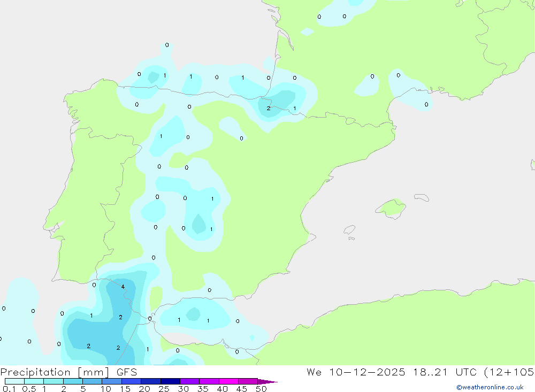
Task: Click the 'Precipitation [mm]' title text
Action: 55,372
